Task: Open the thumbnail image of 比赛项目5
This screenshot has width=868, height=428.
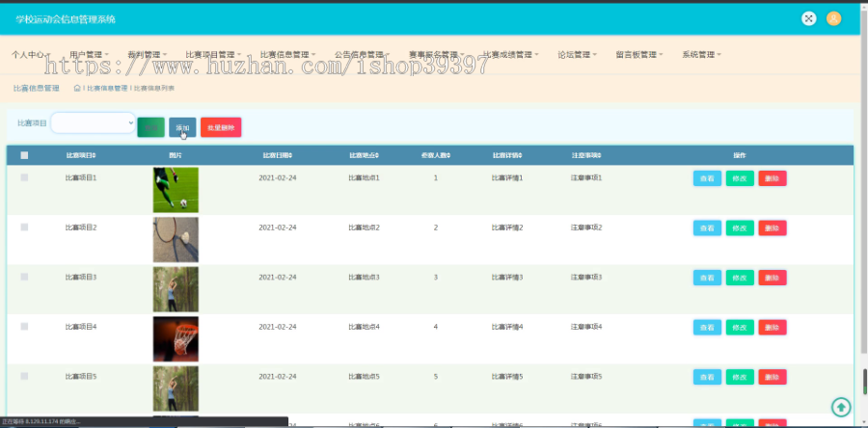Action: pyautogui.click(x=176, y=388)
